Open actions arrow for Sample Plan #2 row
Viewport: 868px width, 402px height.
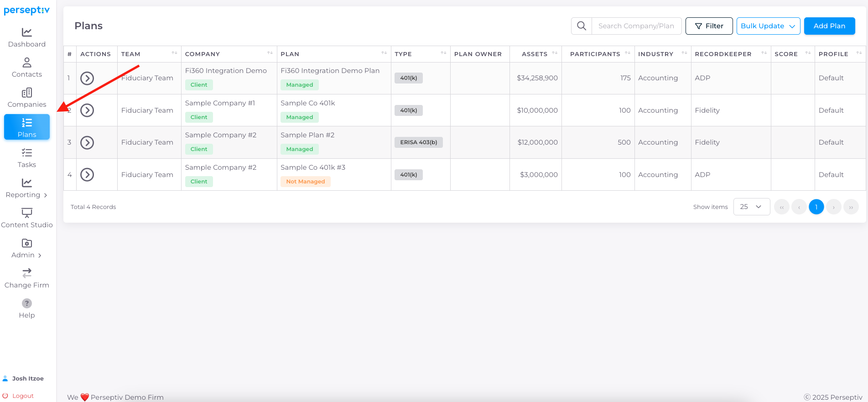point(87,143)
